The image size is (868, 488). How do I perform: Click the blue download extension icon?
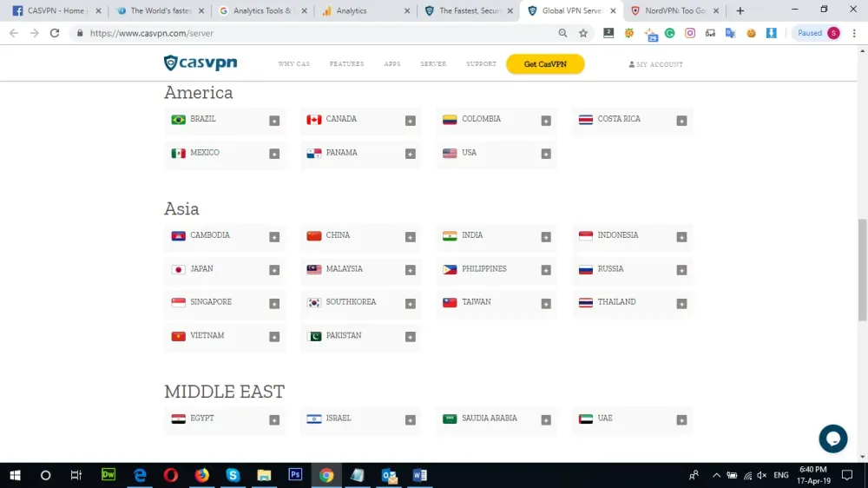tap(771, 33)
